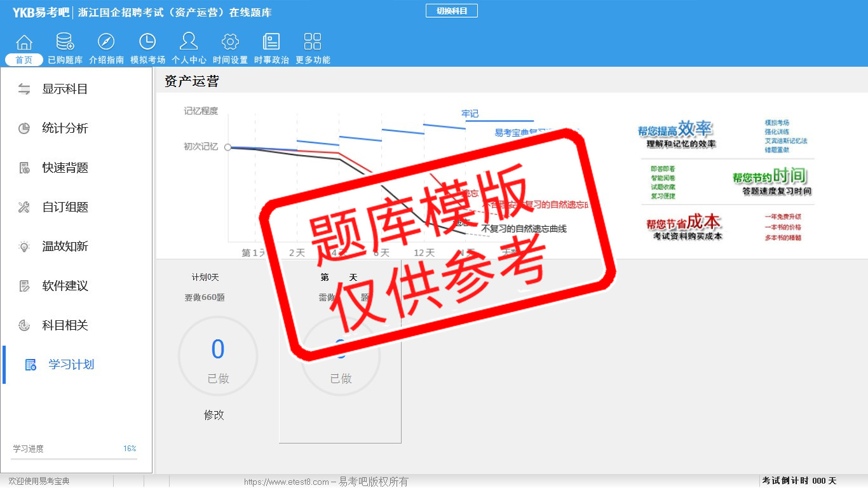Toggle 显示科目 in sidebar
This screenshot has height=488, width=868.
click(64, 89)
